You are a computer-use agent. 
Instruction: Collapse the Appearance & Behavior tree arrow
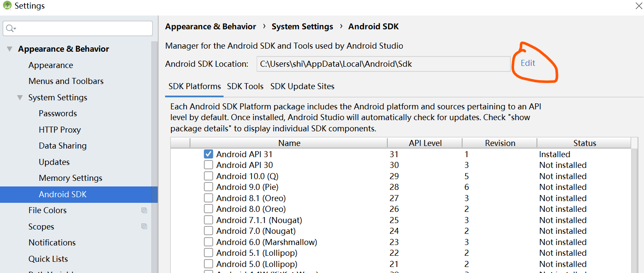(9, 49)
